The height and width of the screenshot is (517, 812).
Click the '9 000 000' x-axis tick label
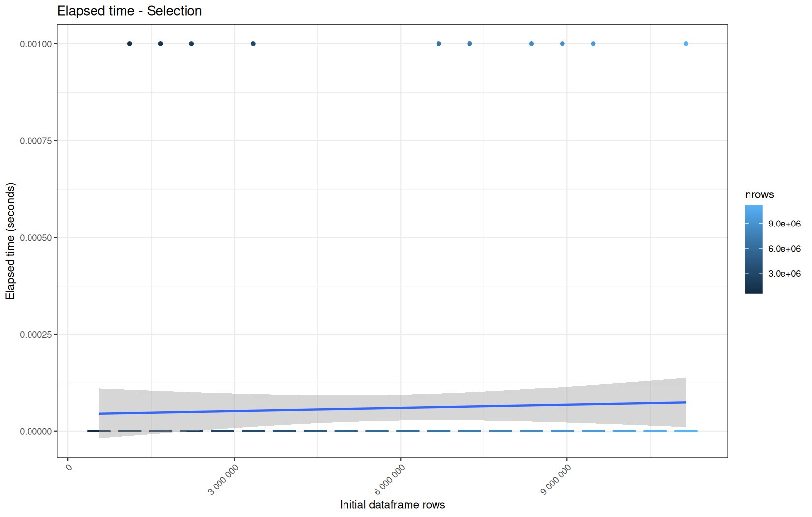[x=556, y=480]
